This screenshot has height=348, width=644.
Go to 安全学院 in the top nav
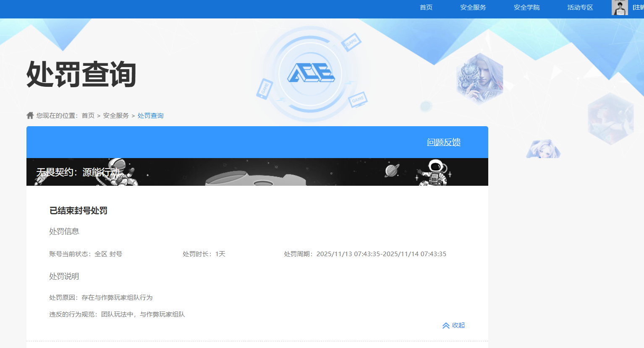coord(526,8)
